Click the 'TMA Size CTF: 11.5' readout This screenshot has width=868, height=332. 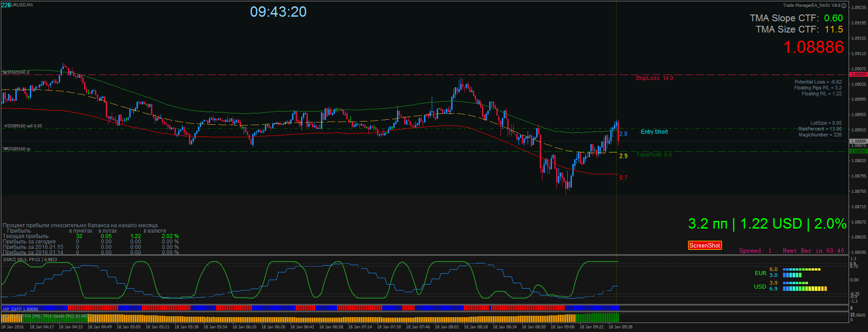pos(799,29)
